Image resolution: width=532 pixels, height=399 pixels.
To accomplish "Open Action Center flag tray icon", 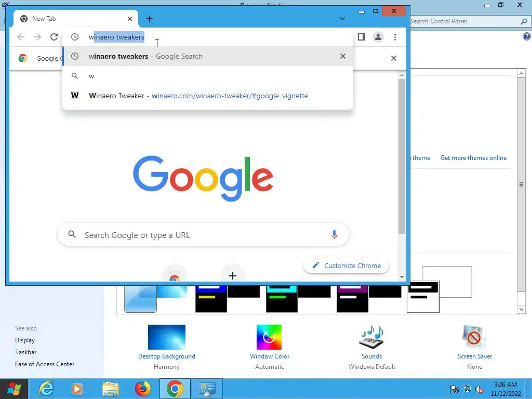I will pos(454,389).
